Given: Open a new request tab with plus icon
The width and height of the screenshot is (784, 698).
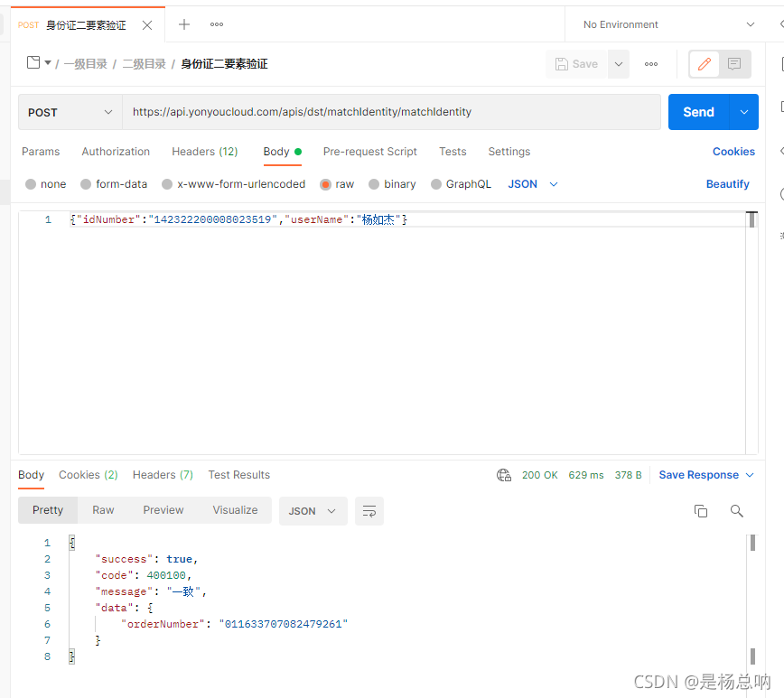Looking at the screenshot, I should (x=184, y=24).
